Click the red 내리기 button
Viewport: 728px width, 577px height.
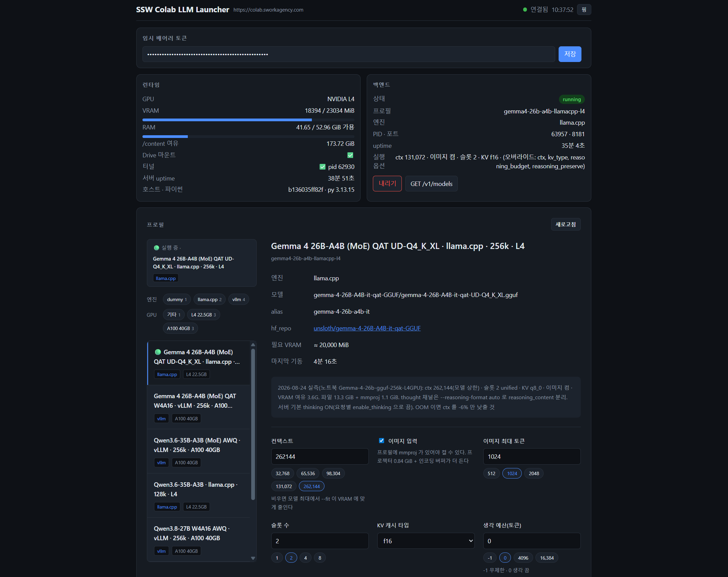(387, 184)
